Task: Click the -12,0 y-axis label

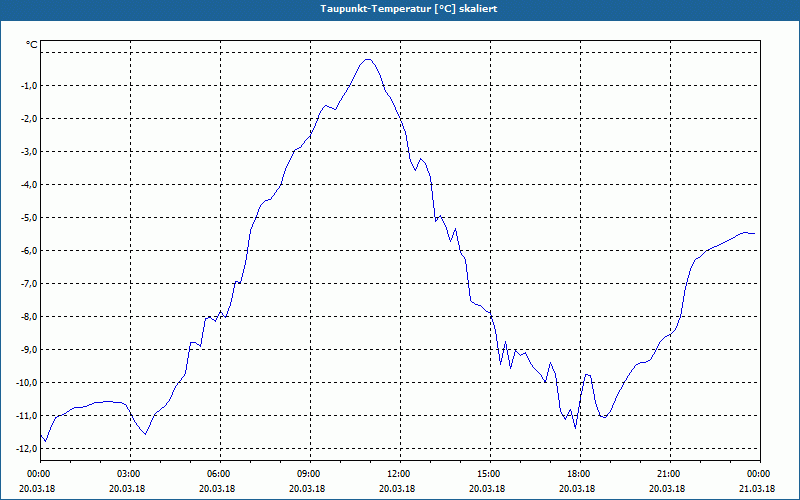Action: 27,448
